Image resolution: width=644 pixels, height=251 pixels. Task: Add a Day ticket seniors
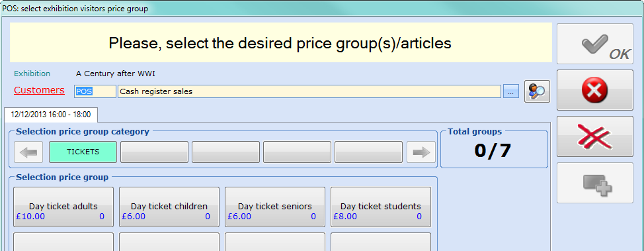click(x=275, y=207)
